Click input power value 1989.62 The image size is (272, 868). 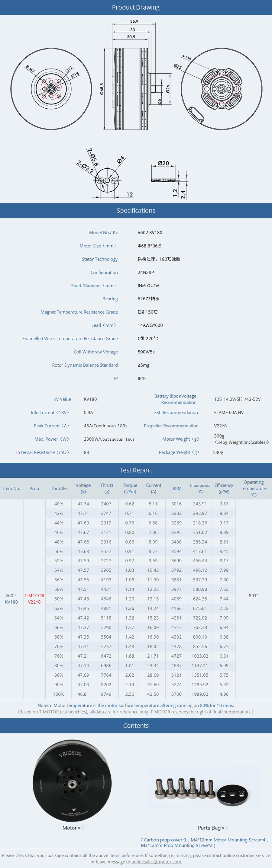pos(200,694)
